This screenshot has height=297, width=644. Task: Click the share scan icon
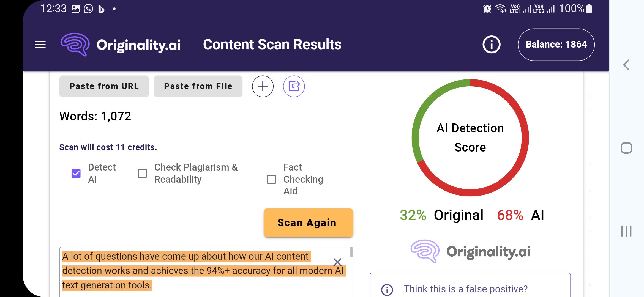coord(294,86)
